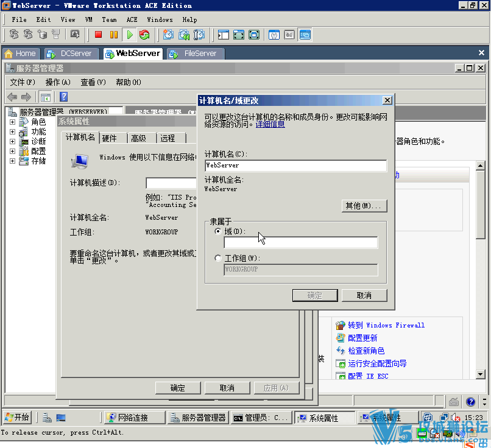Click the 检查新角色 link

point(366,351)
